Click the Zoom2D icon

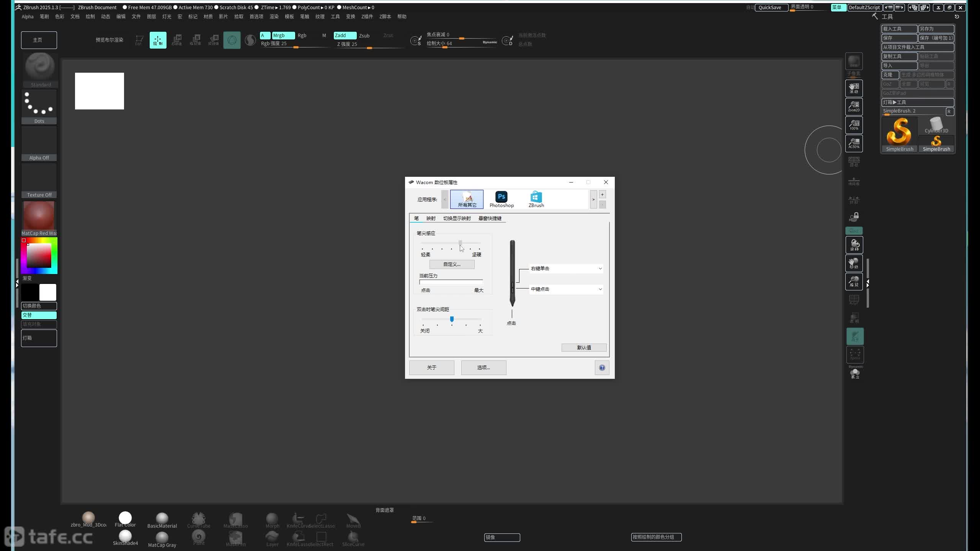click(x=854, y=107)
